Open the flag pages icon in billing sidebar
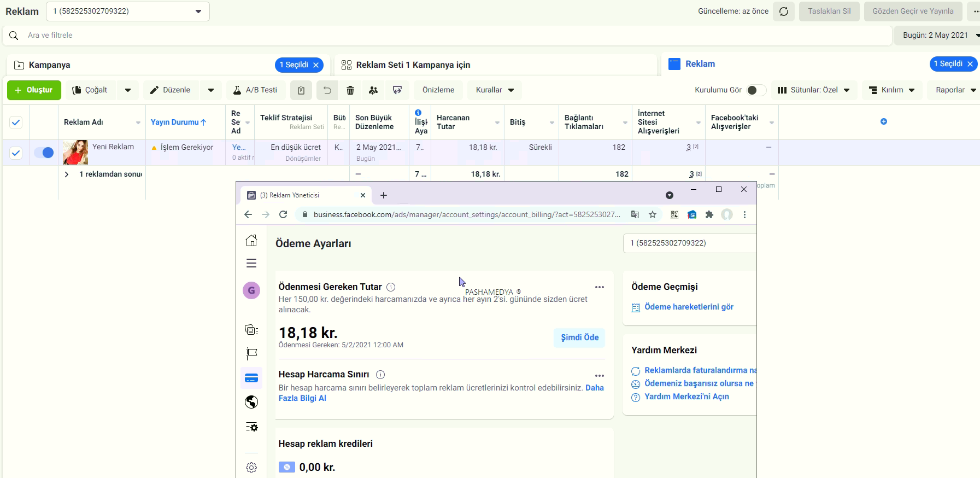Screen dimensions: 980x478 coord(251,353)
